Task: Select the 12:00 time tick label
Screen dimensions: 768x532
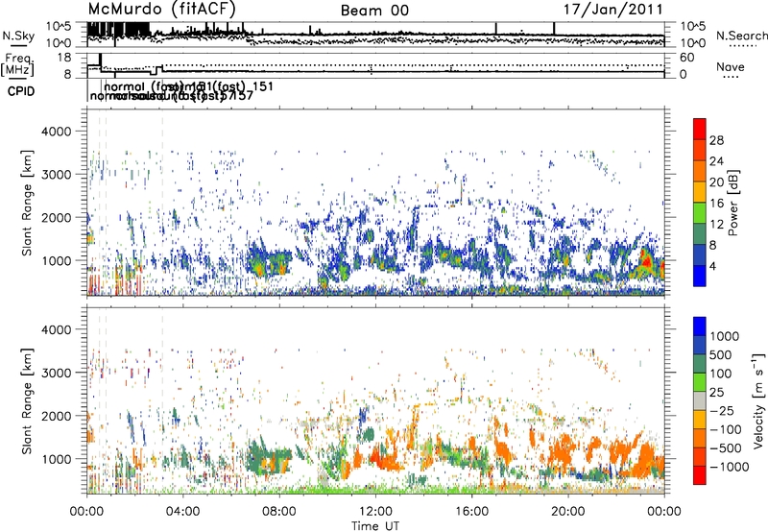Action: point(375,512)
